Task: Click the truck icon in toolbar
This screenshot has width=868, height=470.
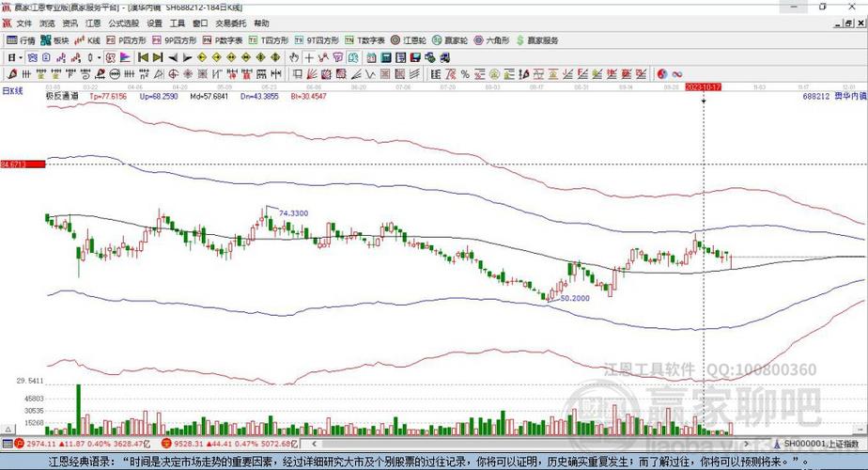Action: click(445, 57)
